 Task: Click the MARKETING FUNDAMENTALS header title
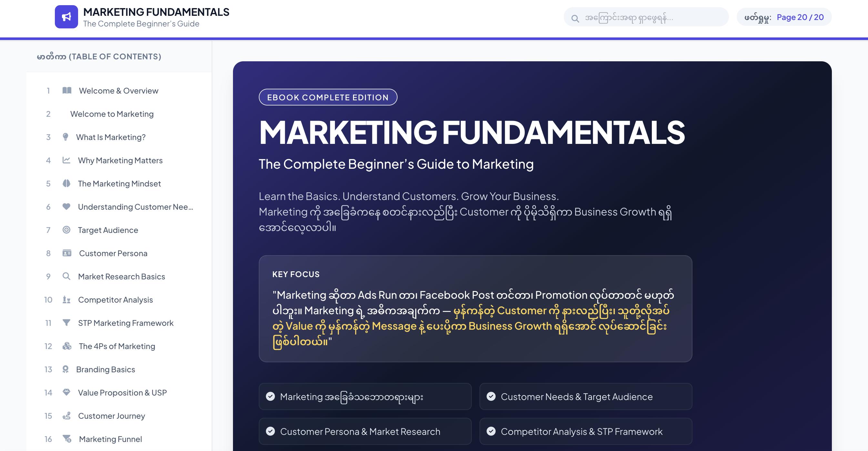pyautogui.click(x=156, y=12)
